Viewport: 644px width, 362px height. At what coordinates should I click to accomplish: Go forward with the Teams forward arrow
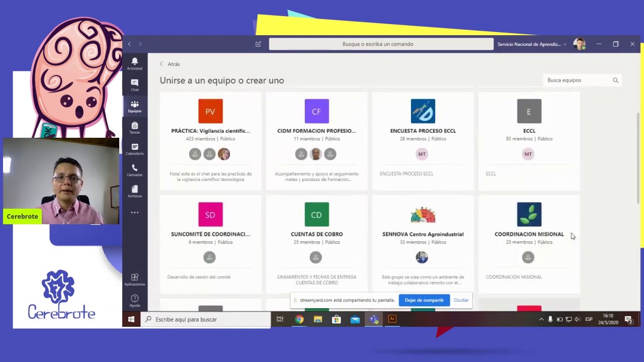coord(140,44)
